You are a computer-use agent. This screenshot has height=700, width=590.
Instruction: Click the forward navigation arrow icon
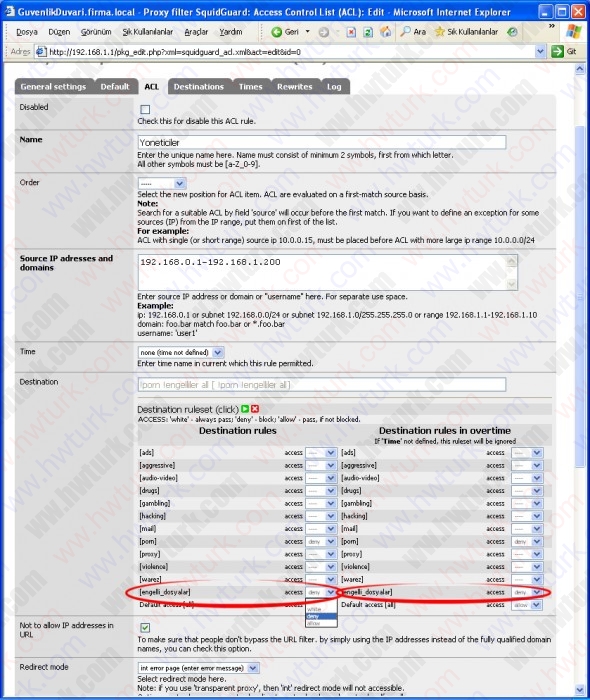pyautogui.click(x=324, y=32)
